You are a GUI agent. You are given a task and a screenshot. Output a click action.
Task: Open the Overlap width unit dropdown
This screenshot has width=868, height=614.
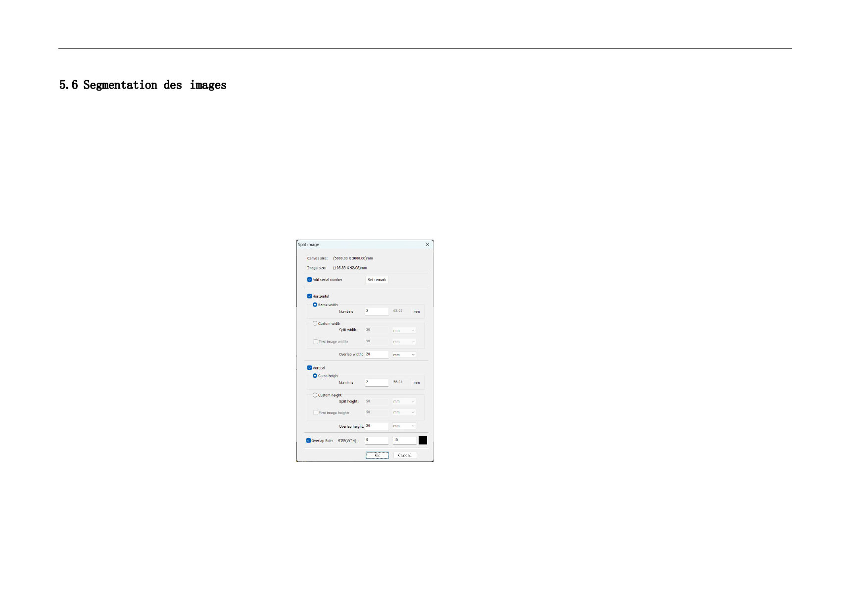click(x=404, y=355)
